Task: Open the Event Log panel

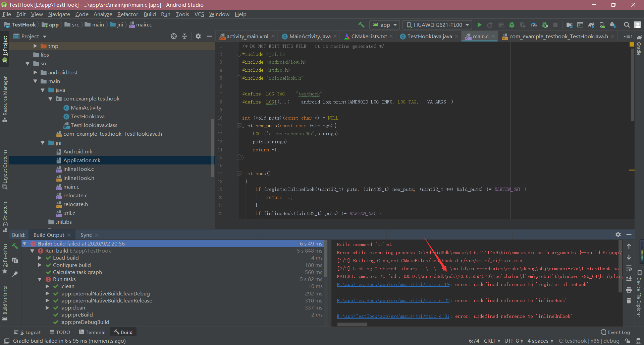Action: [615, 332]
